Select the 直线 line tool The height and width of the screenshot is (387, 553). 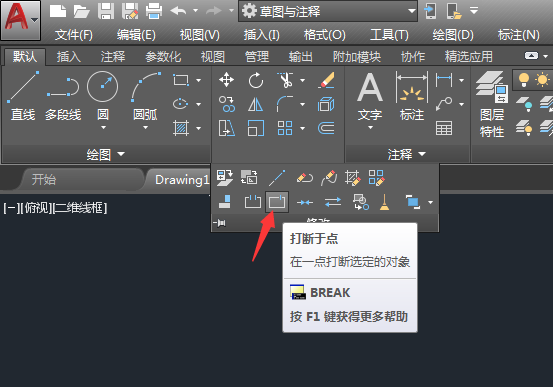point(23,95)
